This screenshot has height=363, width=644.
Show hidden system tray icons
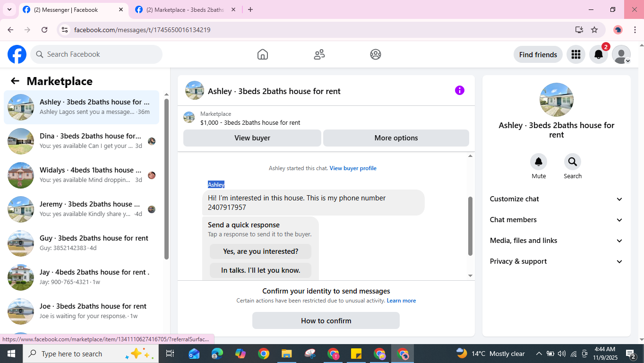tap(539, 354)
